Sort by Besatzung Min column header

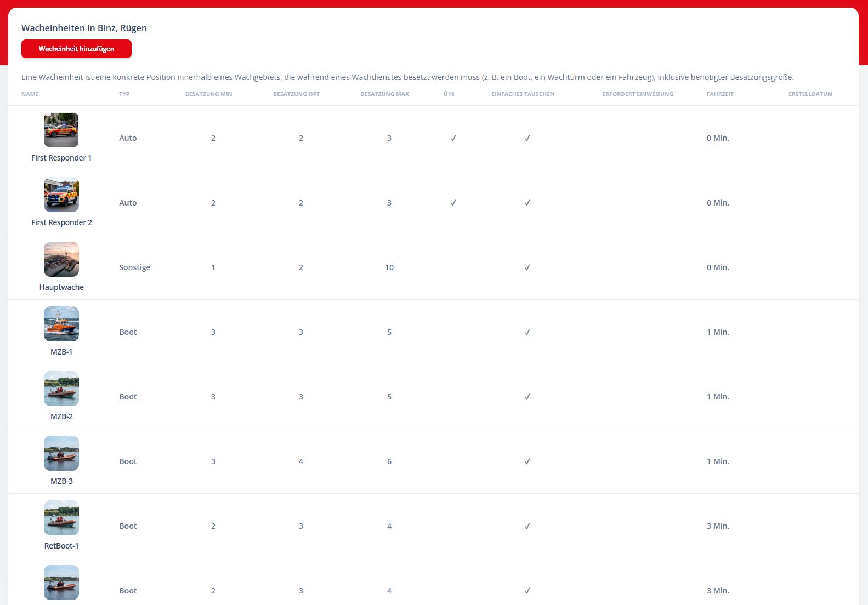pos(209,94)
